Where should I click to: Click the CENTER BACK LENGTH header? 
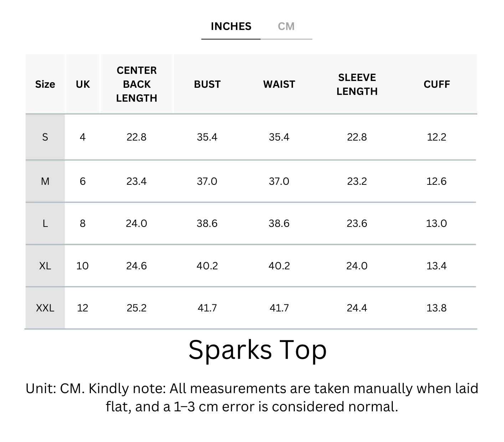(x=137, y=85)
